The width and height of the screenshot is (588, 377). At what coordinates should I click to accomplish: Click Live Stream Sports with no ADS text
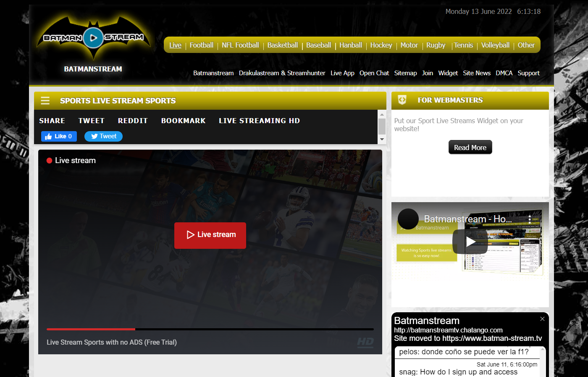click(x=112, y=343)
